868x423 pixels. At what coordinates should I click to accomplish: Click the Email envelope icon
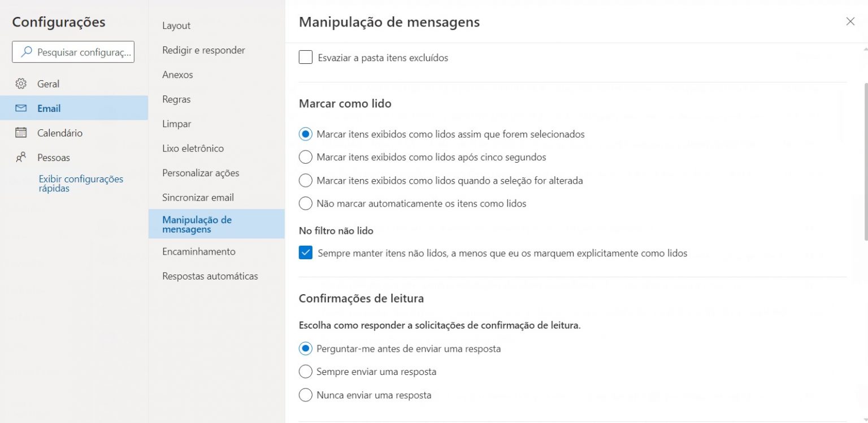21,108
